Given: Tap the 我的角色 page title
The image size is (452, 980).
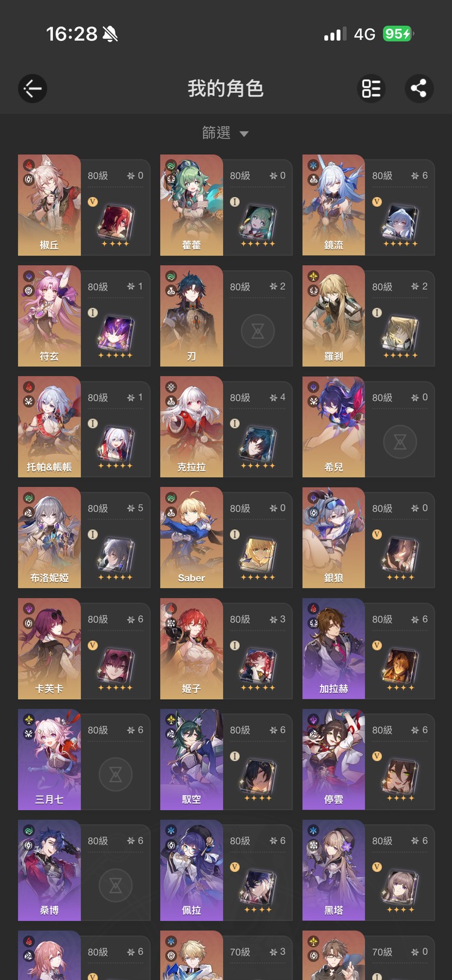Looking at the screenshot, I should tap(225, 89).
